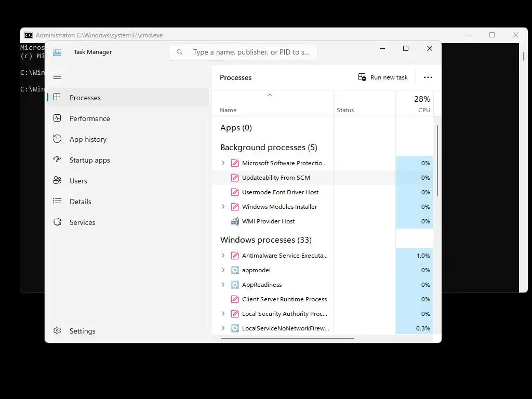Screen dimensions: 532x399
Task: Open Task Manager Settings
Action: click(128, 331)
